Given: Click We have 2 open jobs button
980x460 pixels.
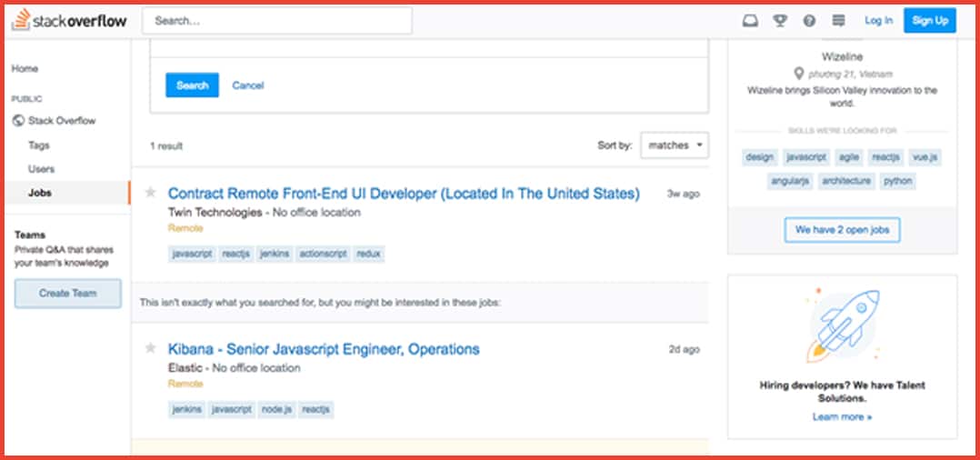Looking at the screenshot, I should 842,230.
